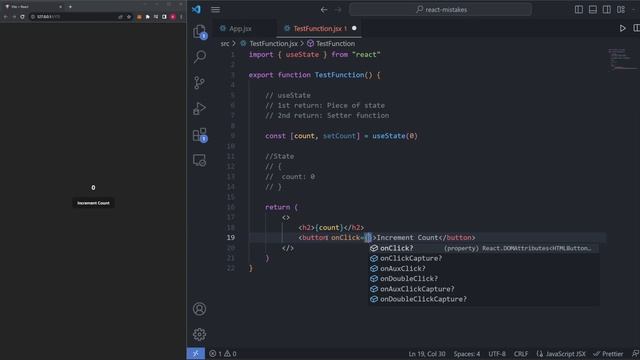Click the react-mistakes command center search box

coord(441,9)
